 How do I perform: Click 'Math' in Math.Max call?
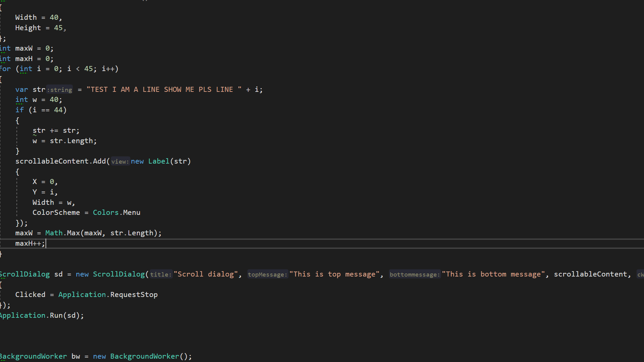54,233
